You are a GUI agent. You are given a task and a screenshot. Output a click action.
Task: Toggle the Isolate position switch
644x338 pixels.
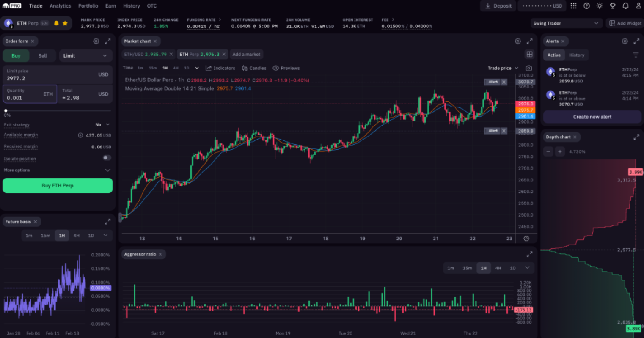(106, 157)
